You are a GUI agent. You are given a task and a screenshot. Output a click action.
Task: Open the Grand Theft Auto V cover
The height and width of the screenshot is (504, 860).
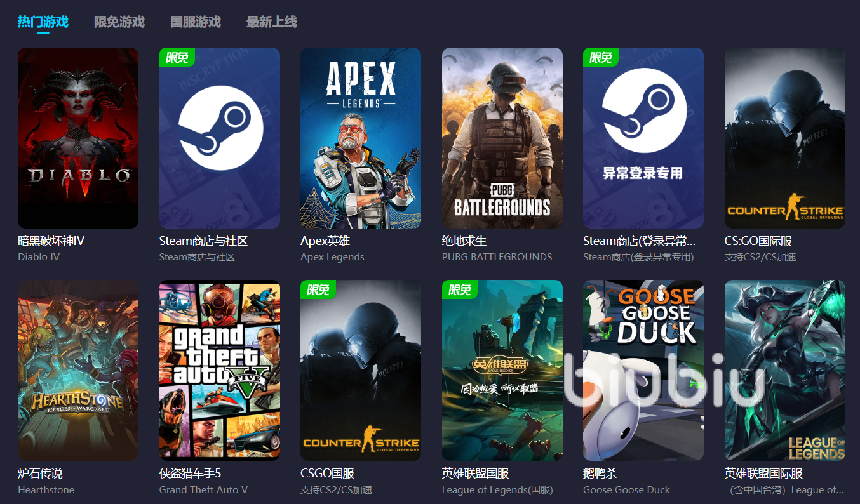pos(220,370)
